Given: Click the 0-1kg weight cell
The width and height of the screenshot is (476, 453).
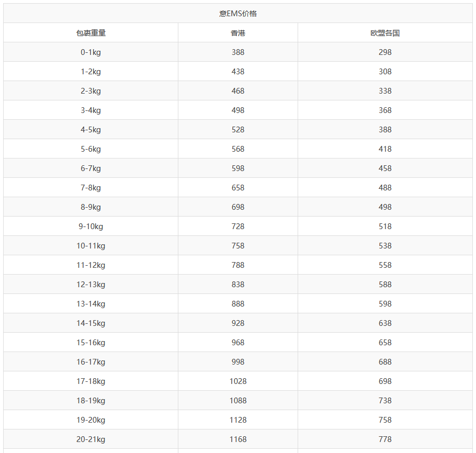Looking at the screenshot, I should (90, 52).
